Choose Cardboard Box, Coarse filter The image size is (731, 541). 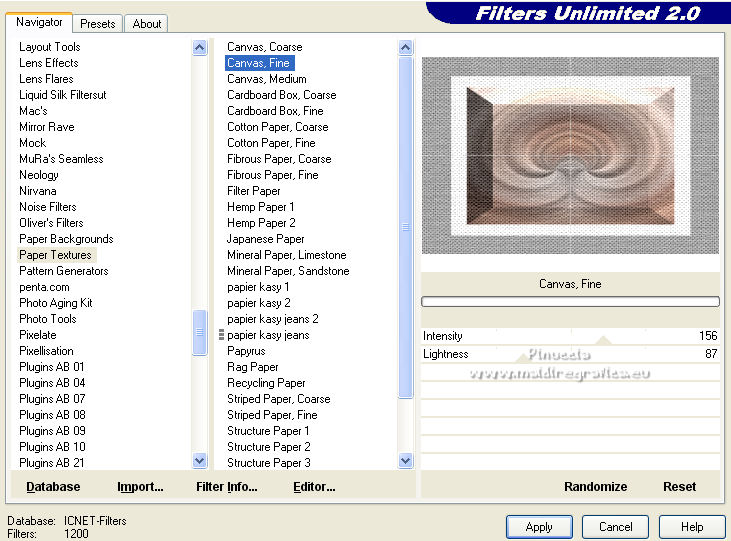(x=282, y=95)
